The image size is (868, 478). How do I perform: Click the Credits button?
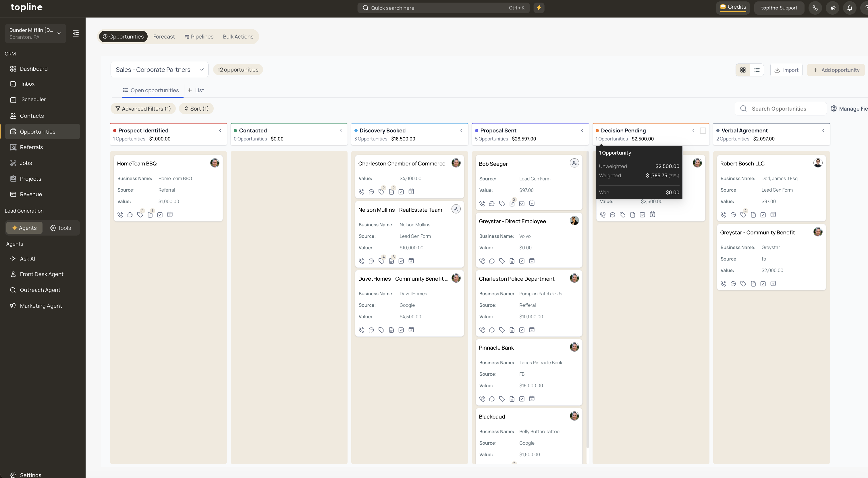tap(733, 7)
